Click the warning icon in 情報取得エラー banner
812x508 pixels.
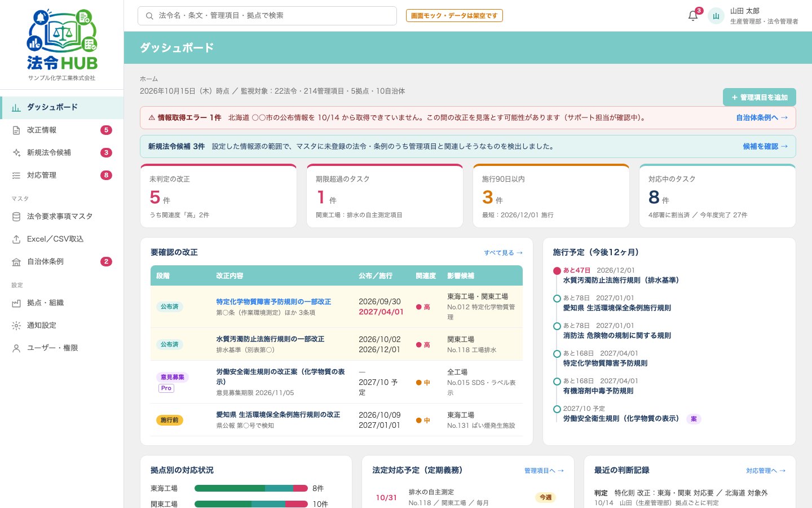[152, 118]
